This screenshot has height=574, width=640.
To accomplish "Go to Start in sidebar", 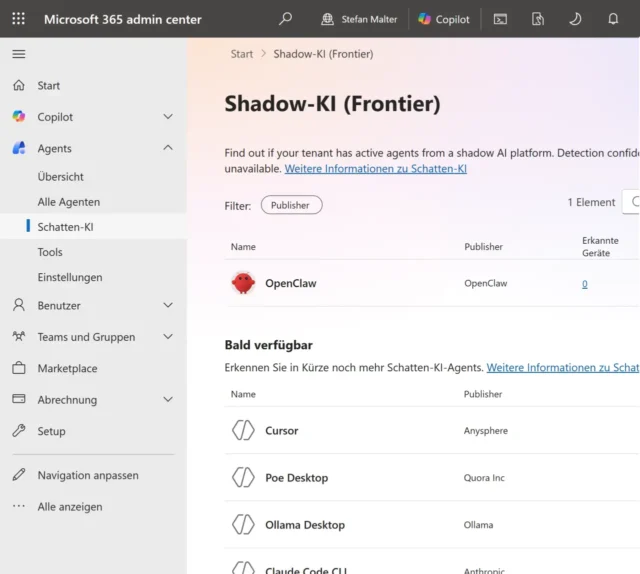I will [49, 86].
